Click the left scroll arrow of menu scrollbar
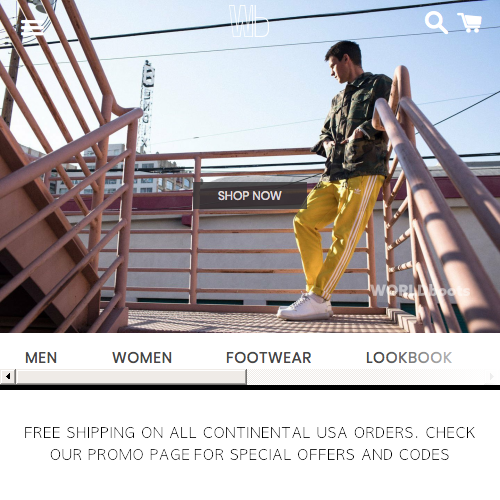The height and width of the screenshot is (500, 500). [x=8, y=377]
